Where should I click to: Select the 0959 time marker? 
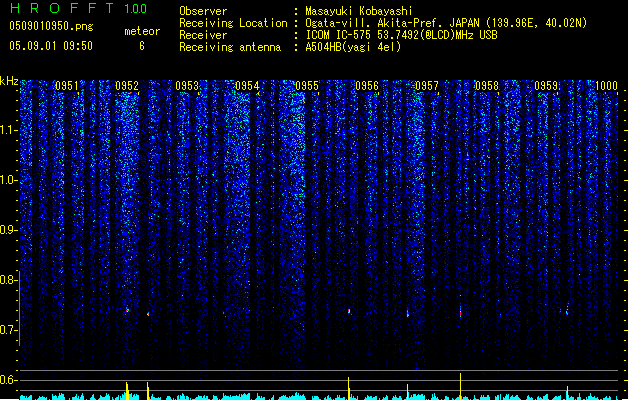click(546, 86)
